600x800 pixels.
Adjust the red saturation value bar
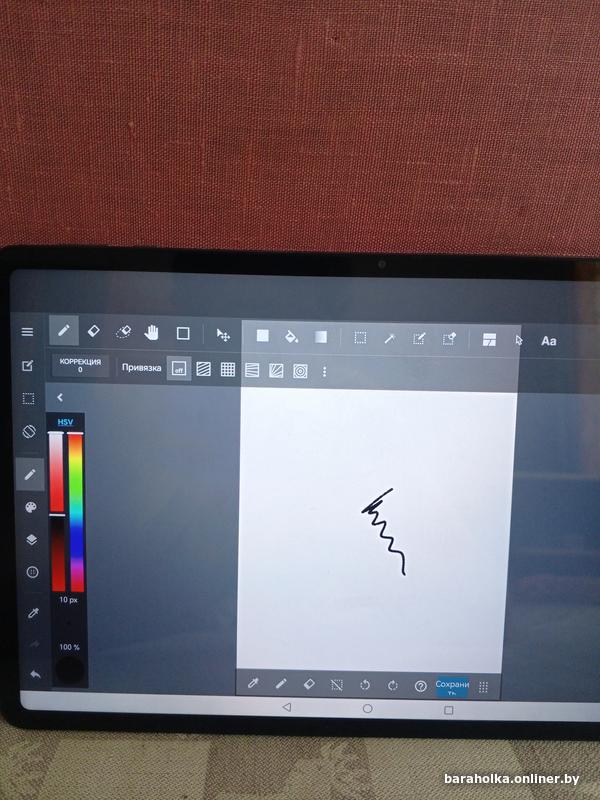(x=57, y=512)
